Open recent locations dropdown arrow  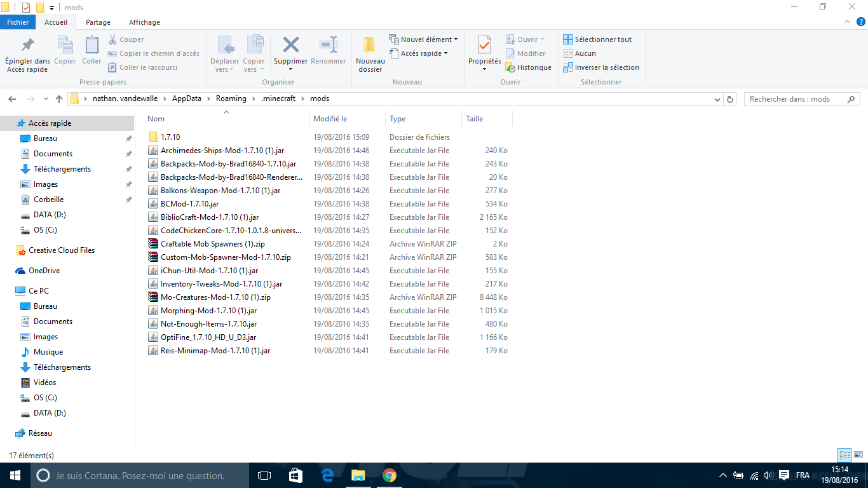point(46,99)
